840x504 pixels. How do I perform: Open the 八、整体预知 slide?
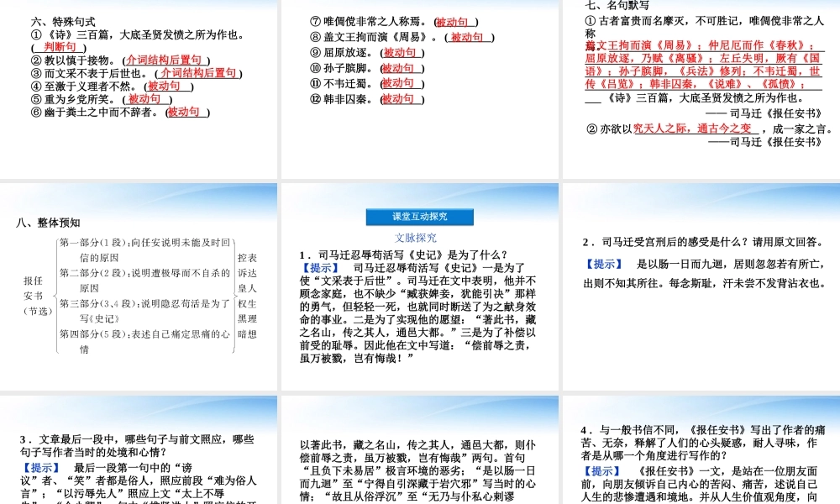139,286
